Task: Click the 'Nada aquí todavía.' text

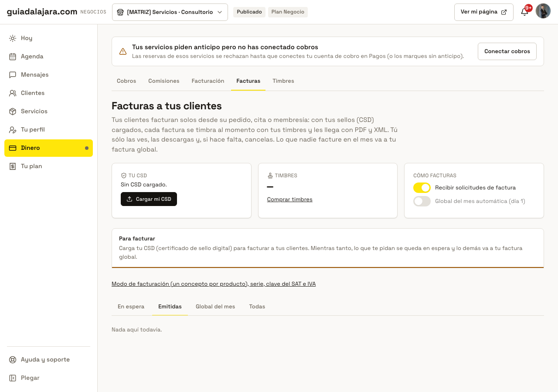Action: [x=137, y=330]
